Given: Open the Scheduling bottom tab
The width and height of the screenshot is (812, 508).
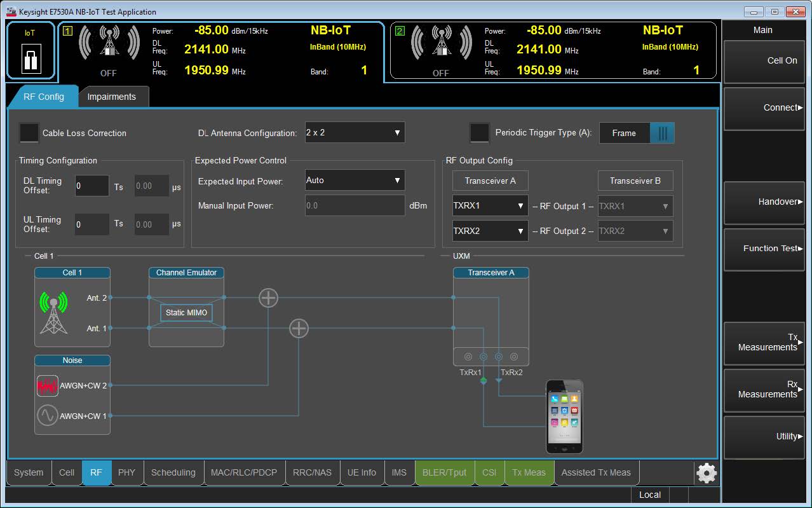Looking at the screenshot, I should [x=173, y=472].
